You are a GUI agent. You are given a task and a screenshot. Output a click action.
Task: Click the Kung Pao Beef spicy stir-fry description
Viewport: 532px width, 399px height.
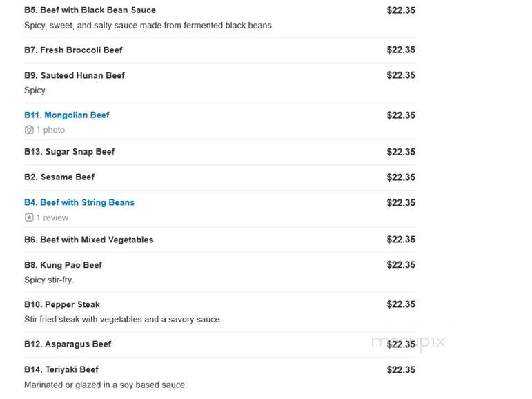point(49,280)
